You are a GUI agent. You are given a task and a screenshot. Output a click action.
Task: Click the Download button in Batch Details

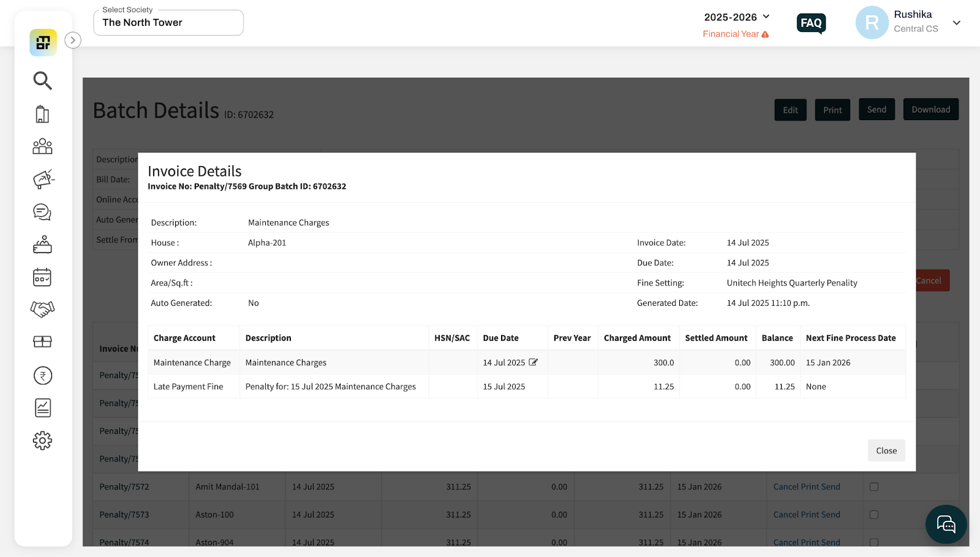pyautogui.click(x=930, y=110)
